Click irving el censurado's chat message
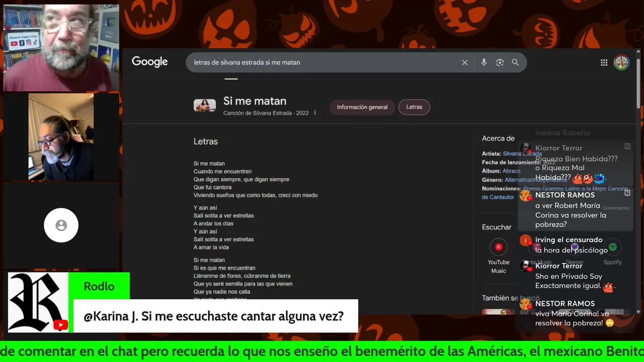Image resolution: width=644 pixels, height=362 pixels. coord(571,245)
